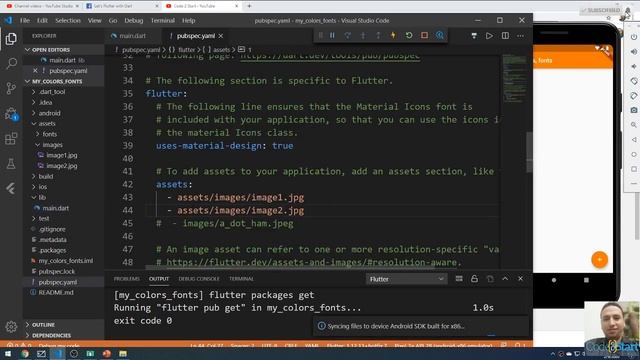Open Chrome from the taskbar
Image resolution: width=640 pixels, height=360 pixels.
(25, 354)
